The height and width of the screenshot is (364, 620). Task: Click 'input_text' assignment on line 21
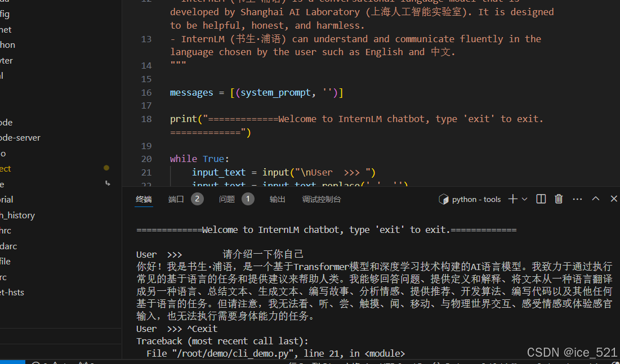click(x=218, y=173)
